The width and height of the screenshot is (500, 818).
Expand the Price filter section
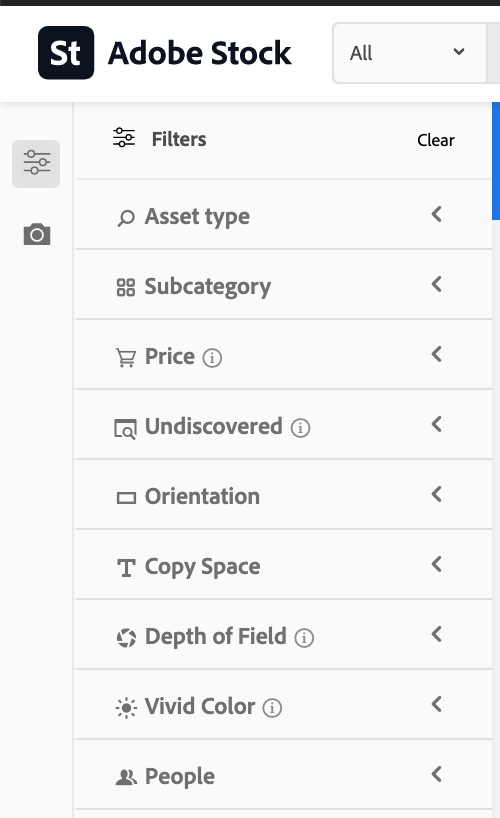(284, 355)
